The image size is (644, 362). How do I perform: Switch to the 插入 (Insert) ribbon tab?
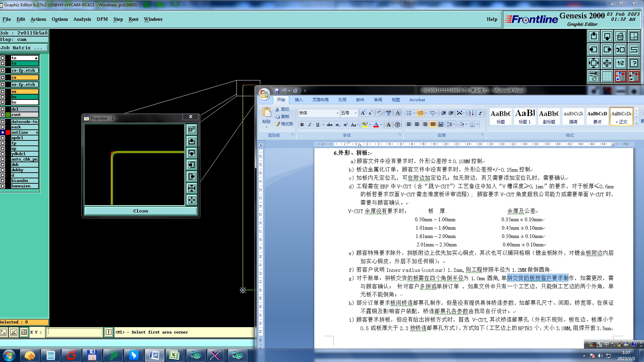298,100
